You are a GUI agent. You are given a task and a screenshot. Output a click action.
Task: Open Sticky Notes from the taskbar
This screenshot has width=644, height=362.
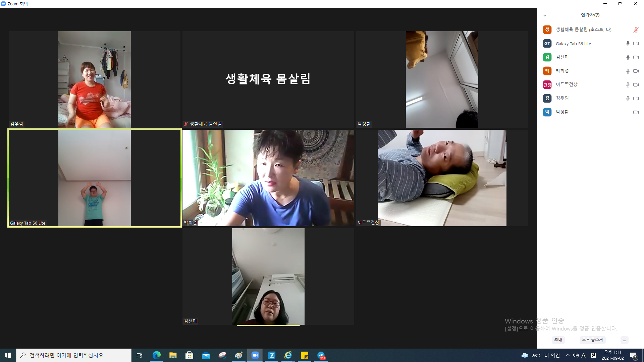click(x=304, y=355)
